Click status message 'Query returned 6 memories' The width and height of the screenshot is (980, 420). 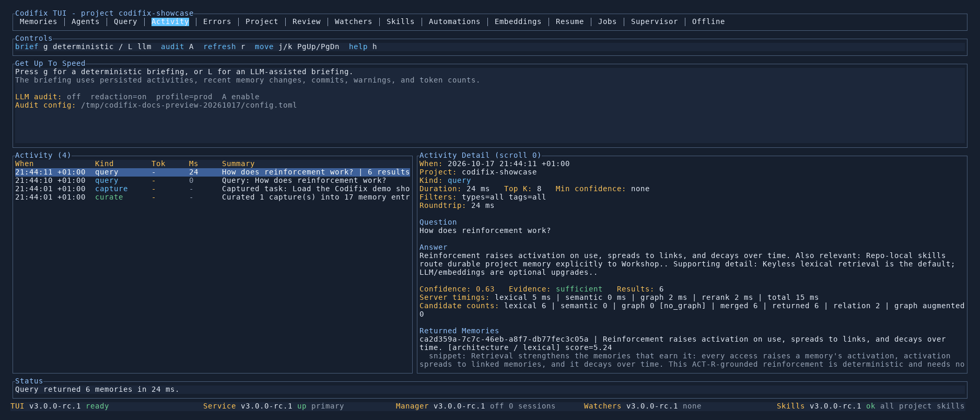pos(97,389)
